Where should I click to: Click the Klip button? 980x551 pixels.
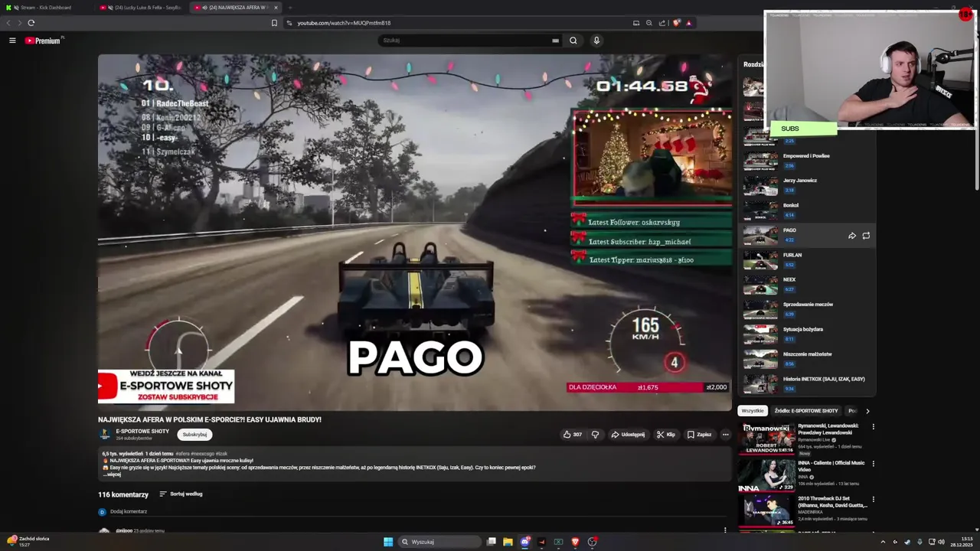[665, 435]
